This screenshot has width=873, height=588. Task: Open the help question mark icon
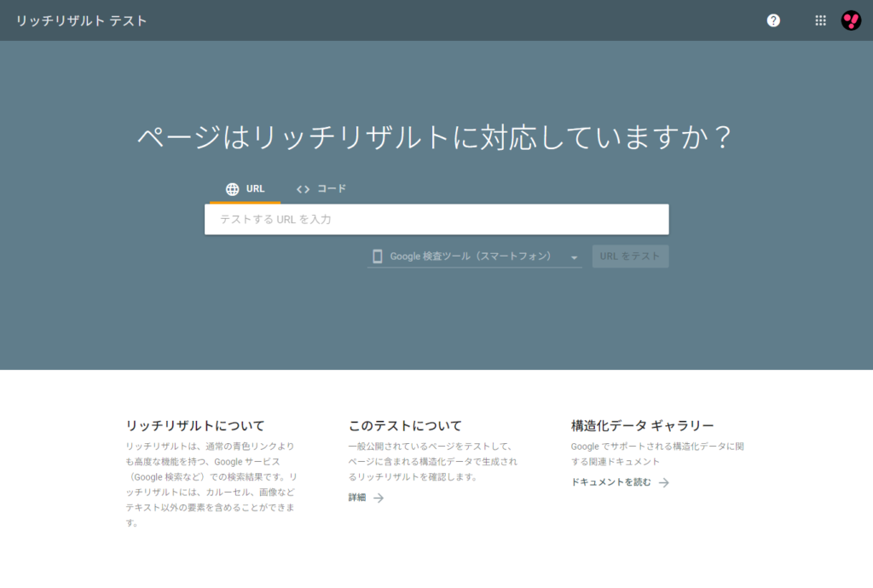coord(772,20)
